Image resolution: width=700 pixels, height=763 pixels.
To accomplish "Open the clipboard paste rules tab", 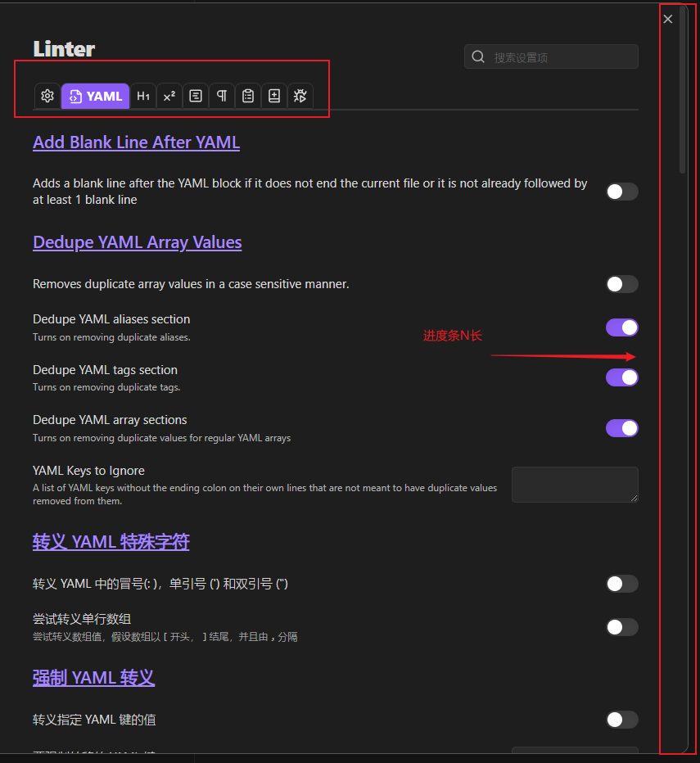I will (248, 96).
